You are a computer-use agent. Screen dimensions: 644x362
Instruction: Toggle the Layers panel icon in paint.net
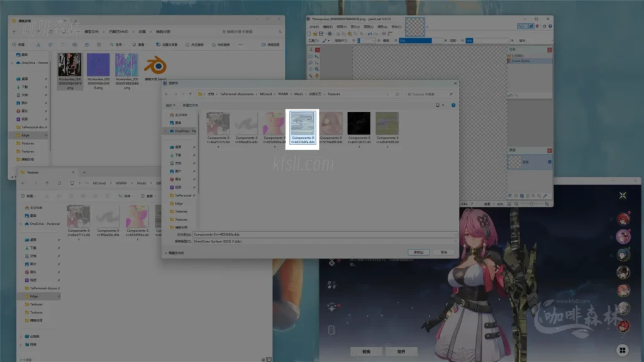(x=531, y=26)
